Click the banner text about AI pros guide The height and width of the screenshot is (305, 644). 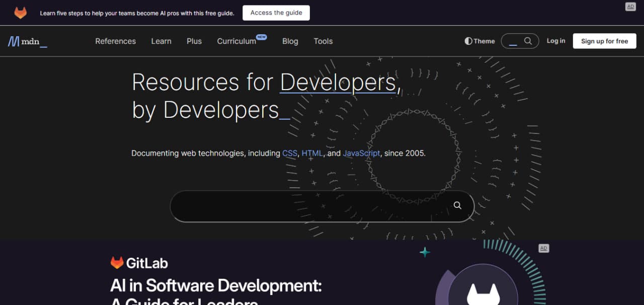(x=137, y=13)
